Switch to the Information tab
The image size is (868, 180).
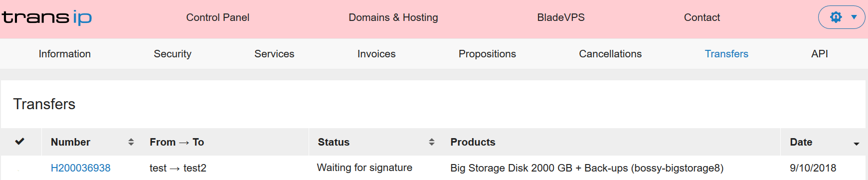pyautogui.click(x=65, y=54)
